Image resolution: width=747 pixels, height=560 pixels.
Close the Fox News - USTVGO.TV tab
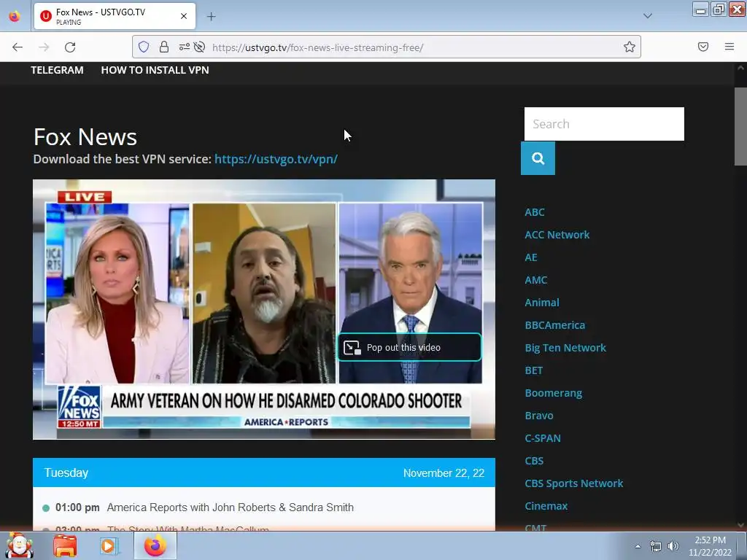coord(184,16)
